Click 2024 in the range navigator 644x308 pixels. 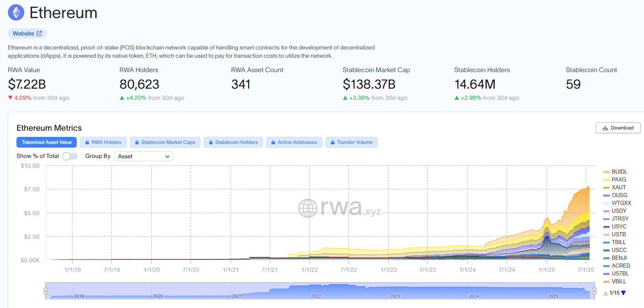[x=474, y=296]
